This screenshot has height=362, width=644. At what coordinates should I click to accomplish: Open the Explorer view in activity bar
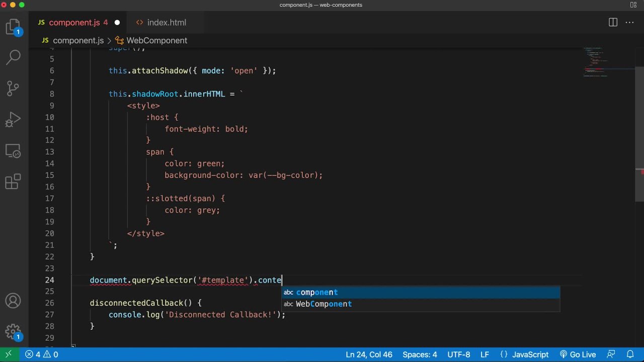(x=13, y=27)
